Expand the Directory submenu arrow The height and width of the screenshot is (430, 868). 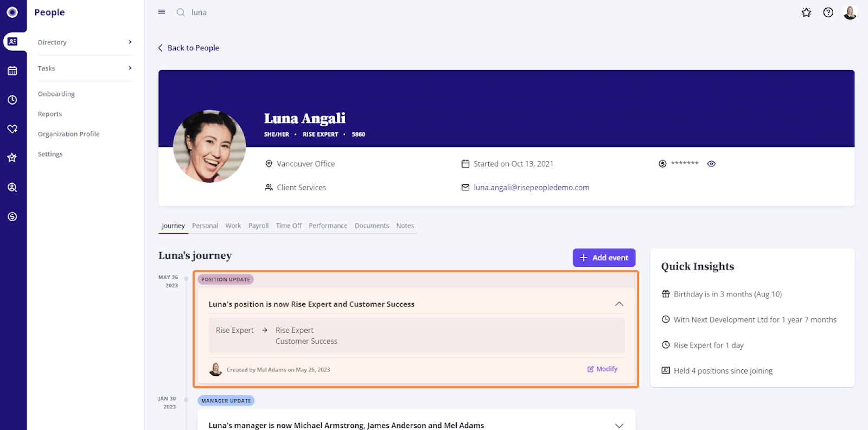click(130, 42)
